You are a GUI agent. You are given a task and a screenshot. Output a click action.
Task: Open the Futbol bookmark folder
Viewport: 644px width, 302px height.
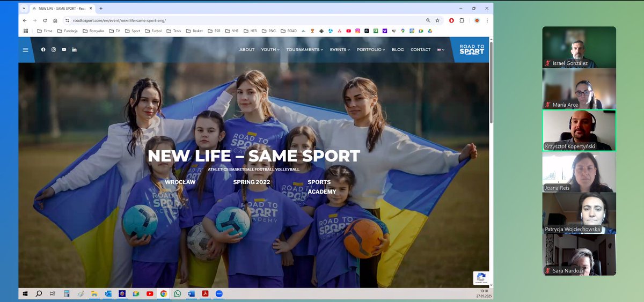pos(153,31)
